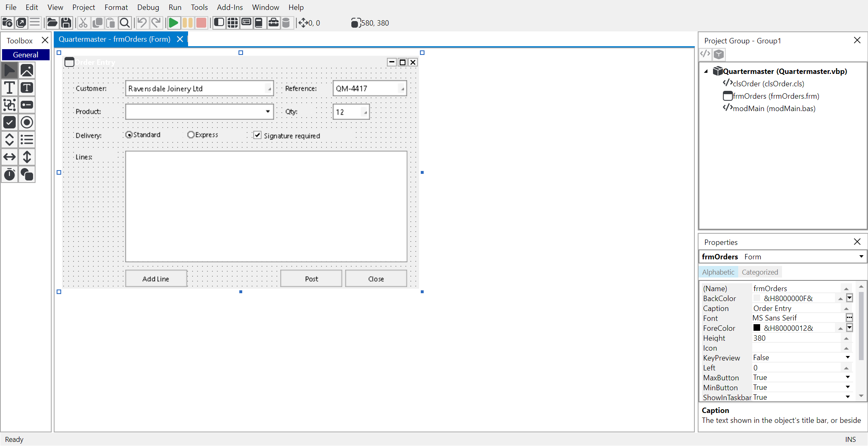
Task: Select the PictureBox tool in the Toolbox
Action: (x=27, y=71)
